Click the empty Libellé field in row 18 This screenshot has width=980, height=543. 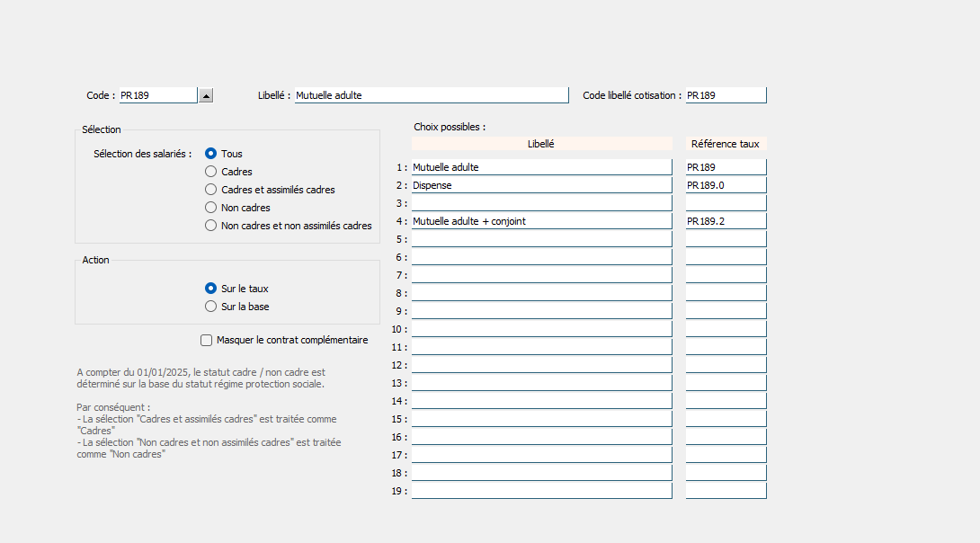(x=541, y=473)
